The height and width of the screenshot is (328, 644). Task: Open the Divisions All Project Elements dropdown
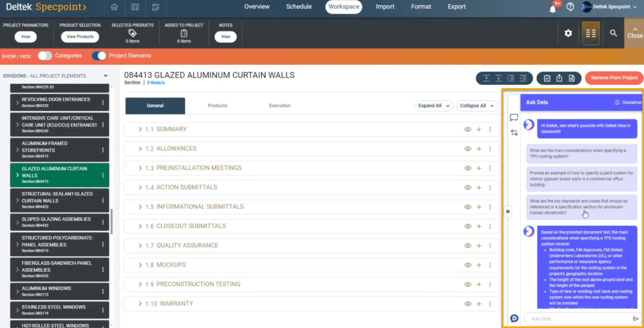coord(105,76)
